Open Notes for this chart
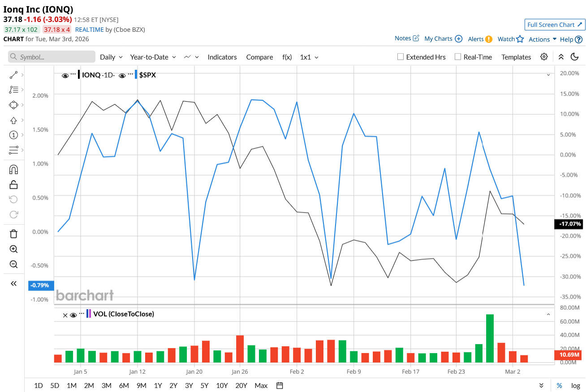 [407, 38]
